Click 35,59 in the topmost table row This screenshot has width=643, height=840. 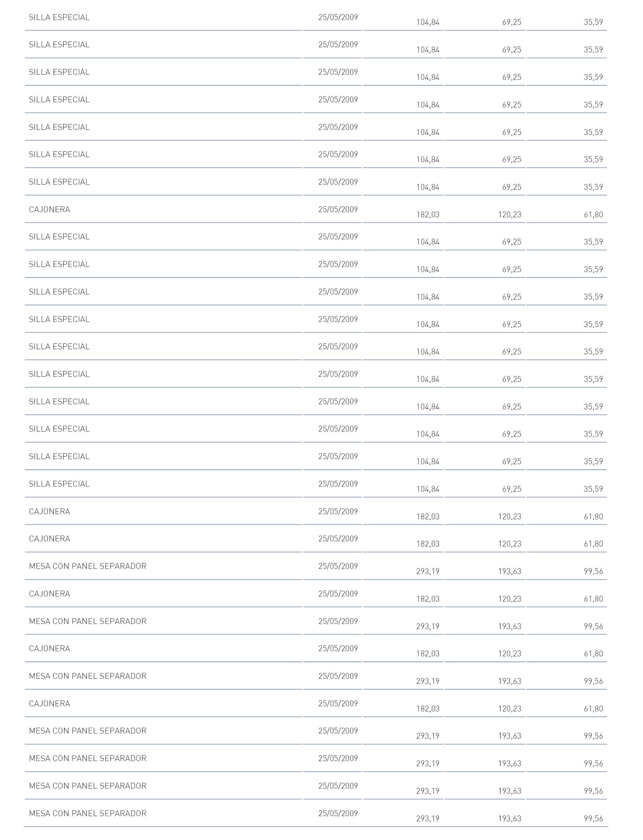point(593,22)
